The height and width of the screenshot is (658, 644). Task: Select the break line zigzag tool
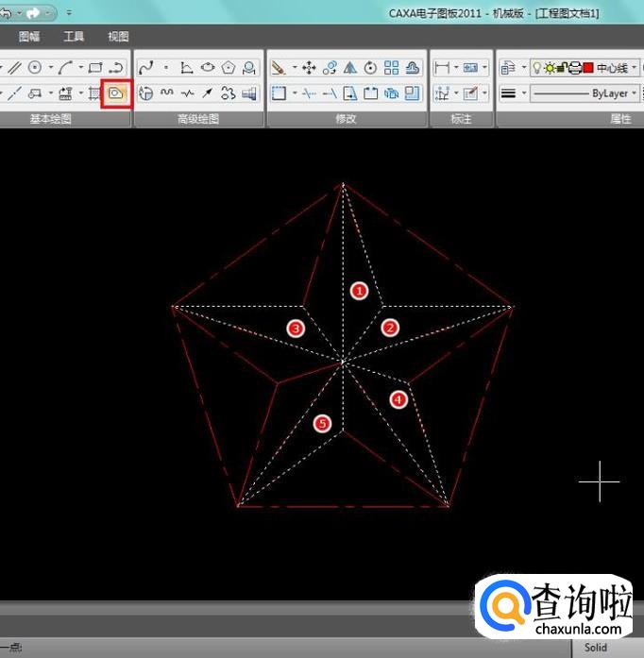tap(187, 93)
